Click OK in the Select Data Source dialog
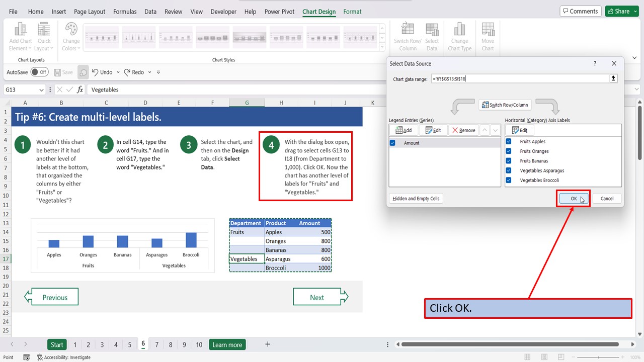The width and height of the screenshot is (644, 362). tap(573, 198)
